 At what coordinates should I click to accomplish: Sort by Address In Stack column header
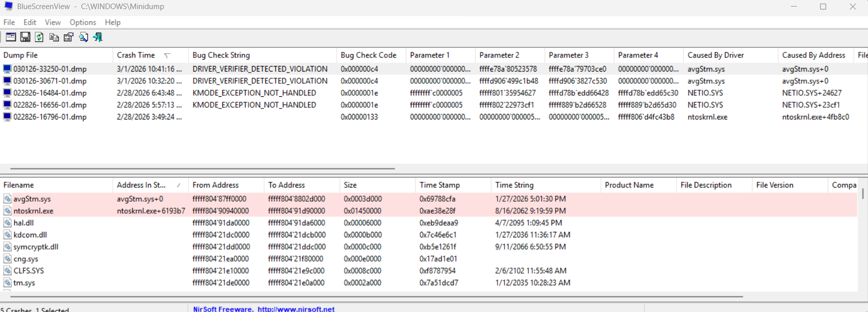click(141, 185)
